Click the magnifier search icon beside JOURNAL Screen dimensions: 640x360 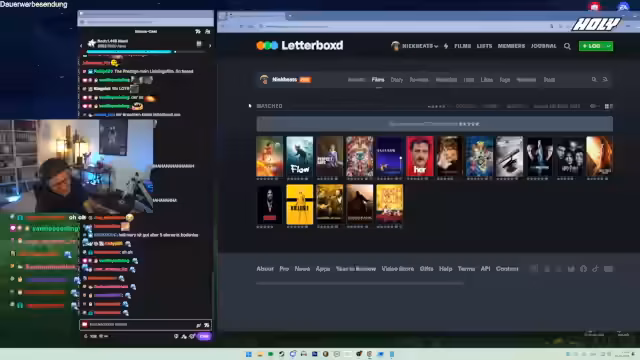tap(567, 46)
